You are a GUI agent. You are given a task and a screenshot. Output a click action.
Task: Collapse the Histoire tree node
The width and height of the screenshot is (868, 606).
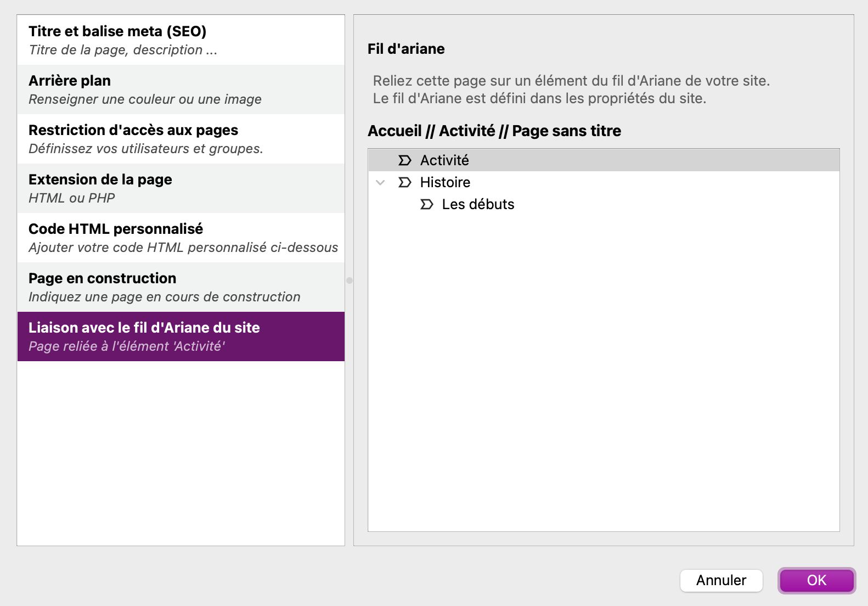point(380,182)
